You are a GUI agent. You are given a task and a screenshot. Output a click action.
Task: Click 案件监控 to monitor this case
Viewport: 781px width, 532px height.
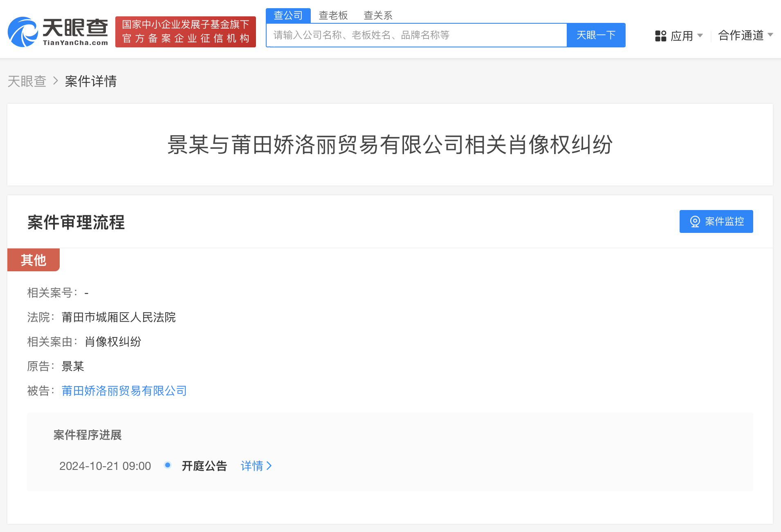point(716,221)
